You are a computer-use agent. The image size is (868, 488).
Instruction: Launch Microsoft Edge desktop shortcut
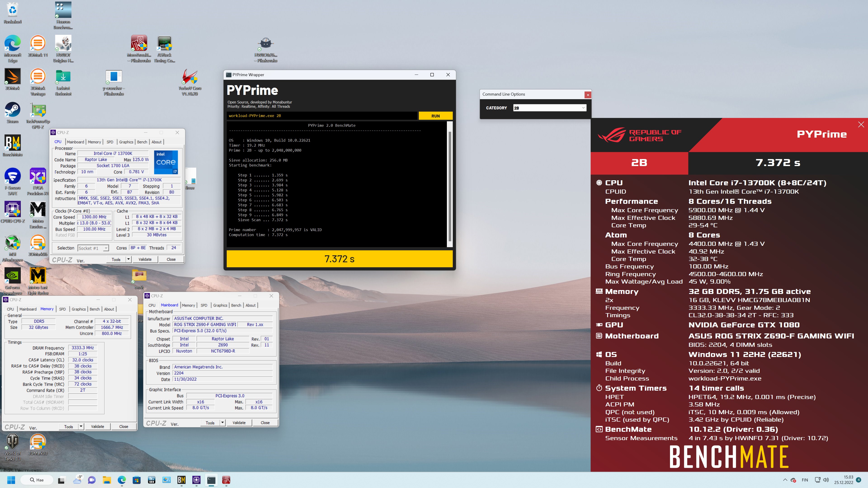click(12, 49)
